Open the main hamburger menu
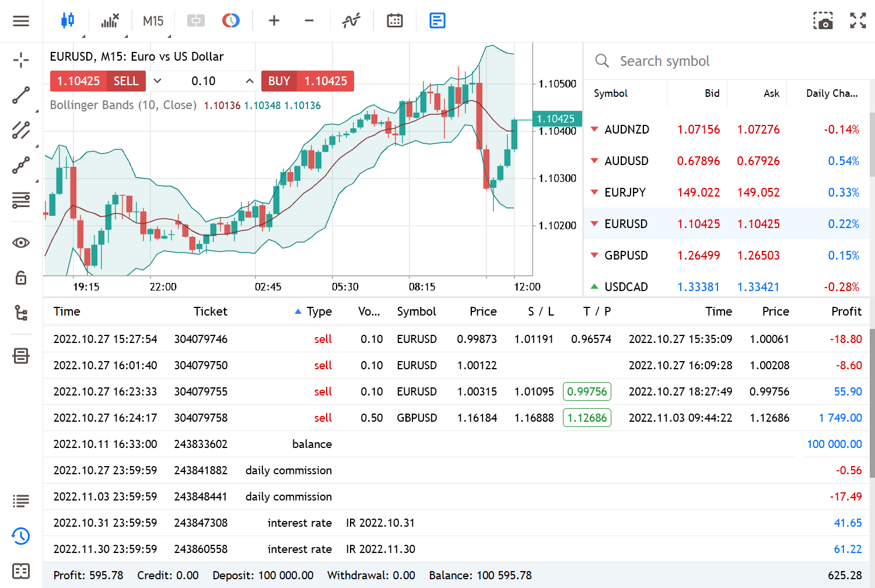Viewport: 875px width, 588px height. pos(21,20)
